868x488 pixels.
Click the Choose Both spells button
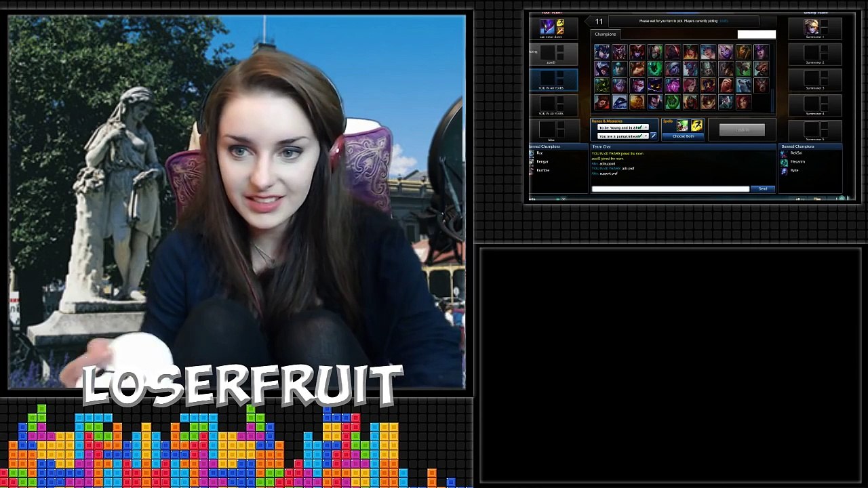(684, 136)
